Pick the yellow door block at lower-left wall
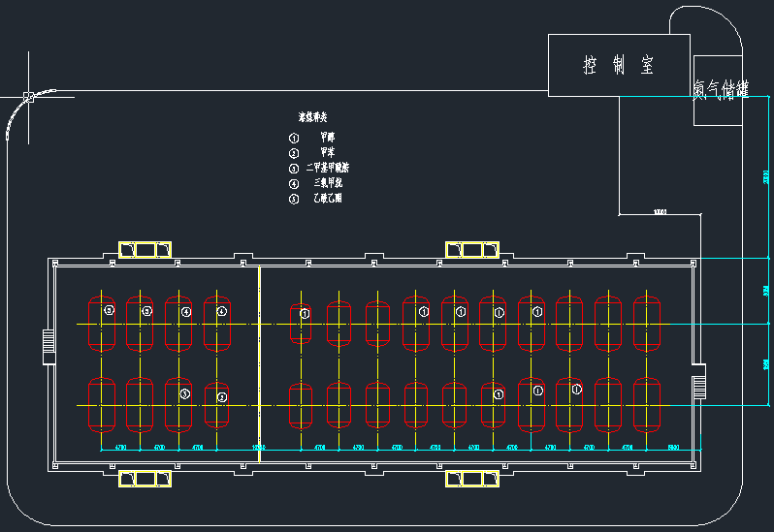774x532 pixels. pos(145,478)
